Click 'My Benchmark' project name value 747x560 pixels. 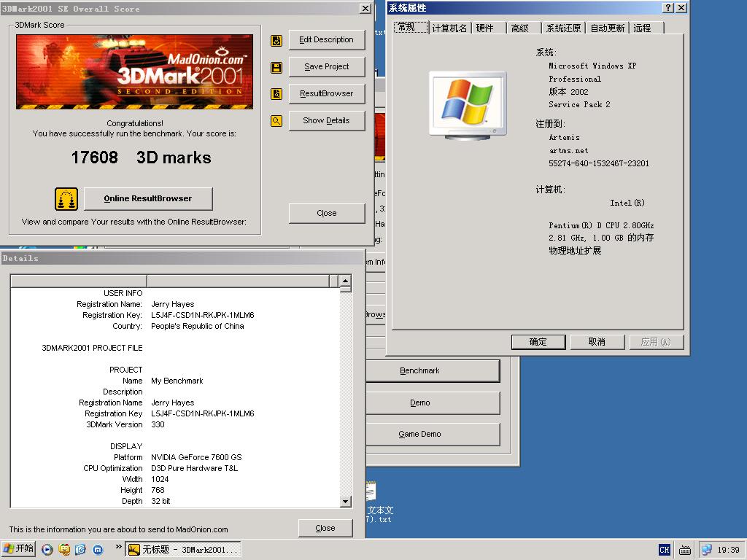(177, 381)
